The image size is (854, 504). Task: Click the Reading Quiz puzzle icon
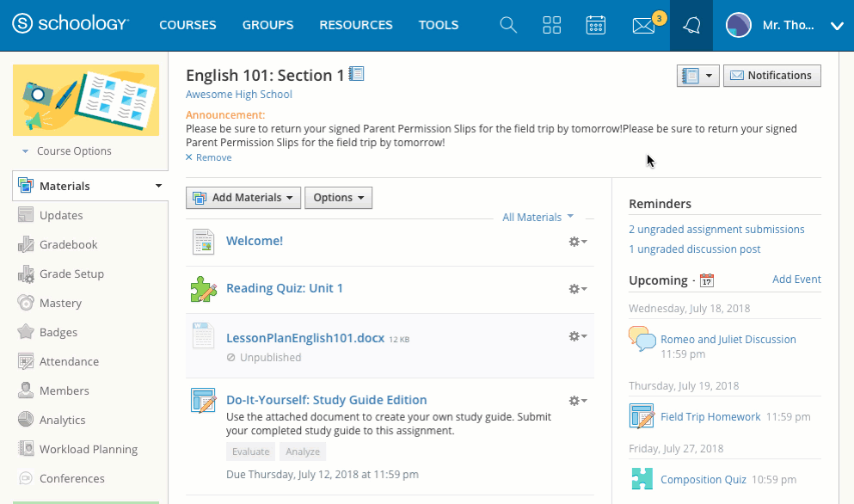(204, 289)
